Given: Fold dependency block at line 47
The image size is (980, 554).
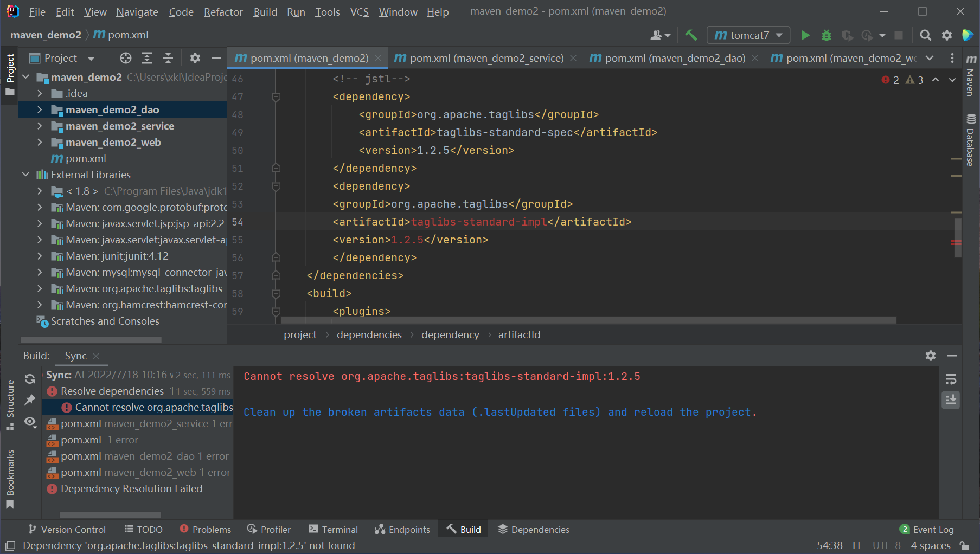Looking at the screenshot, I should pos(276,96).
